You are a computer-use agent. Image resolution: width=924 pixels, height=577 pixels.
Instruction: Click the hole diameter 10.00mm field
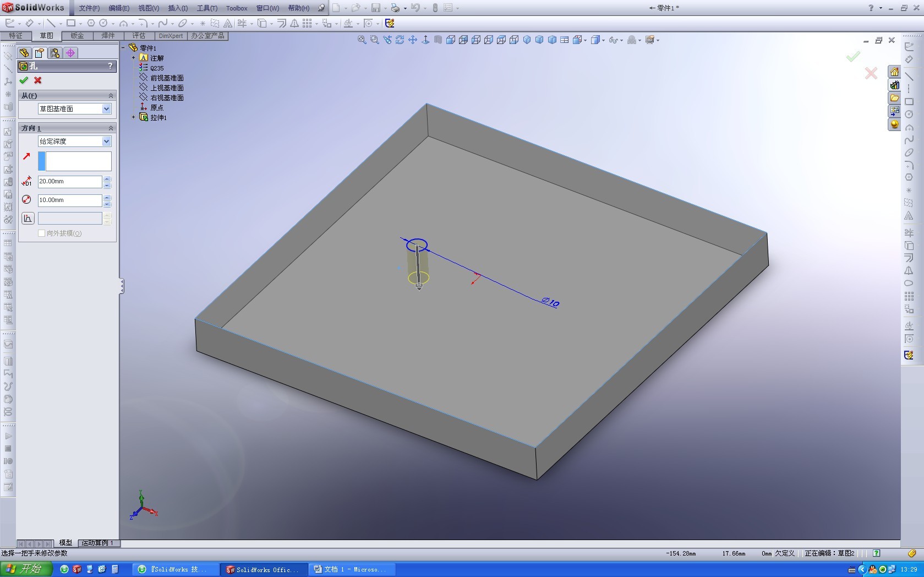70,200
